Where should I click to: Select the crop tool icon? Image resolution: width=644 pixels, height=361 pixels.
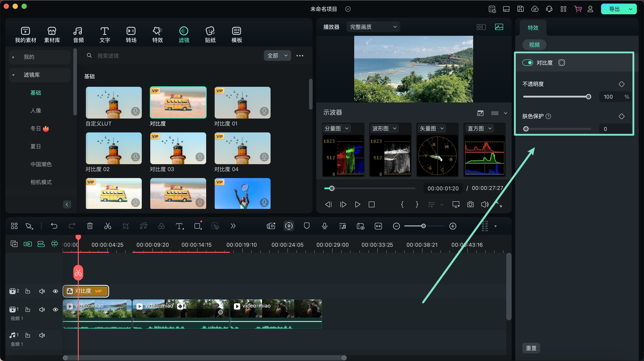[126, 226]
